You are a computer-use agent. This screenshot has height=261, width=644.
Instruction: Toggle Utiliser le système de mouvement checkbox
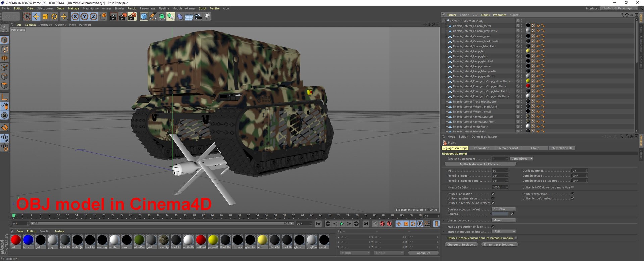pyautogui.click(x=493, y=203)
